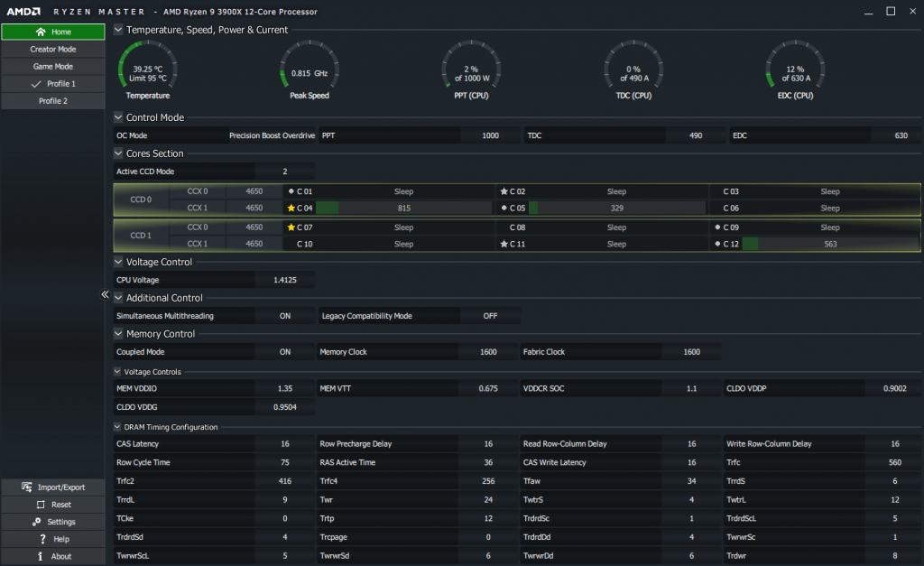
Task: Click the white star beside core C 02
Action: 504,191
